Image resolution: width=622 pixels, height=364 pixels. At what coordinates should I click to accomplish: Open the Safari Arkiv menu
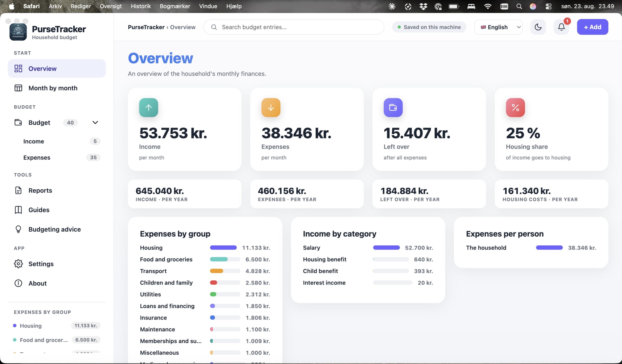click(55, 6)
